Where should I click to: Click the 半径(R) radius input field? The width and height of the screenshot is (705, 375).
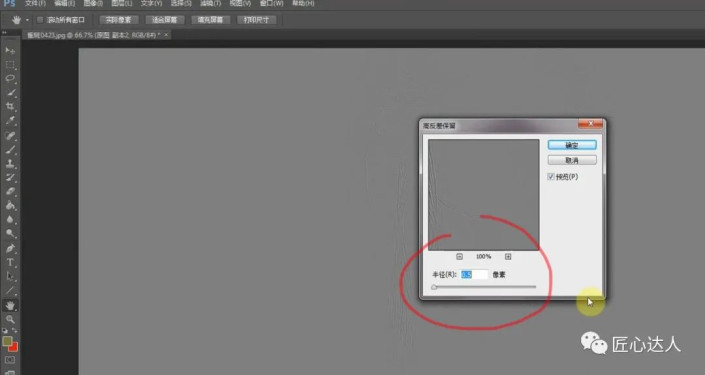point(474,274)
